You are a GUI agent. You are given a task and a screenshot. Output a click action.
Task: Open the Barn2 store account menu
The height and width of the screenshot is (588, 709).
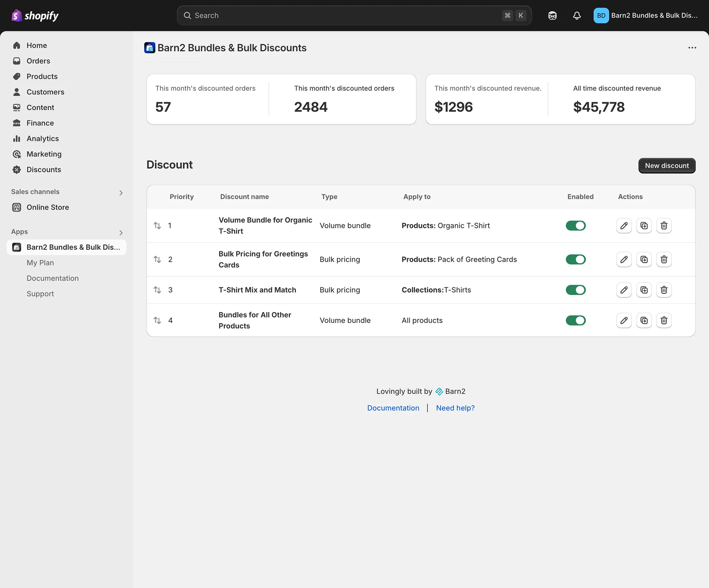tap(645, 16)
